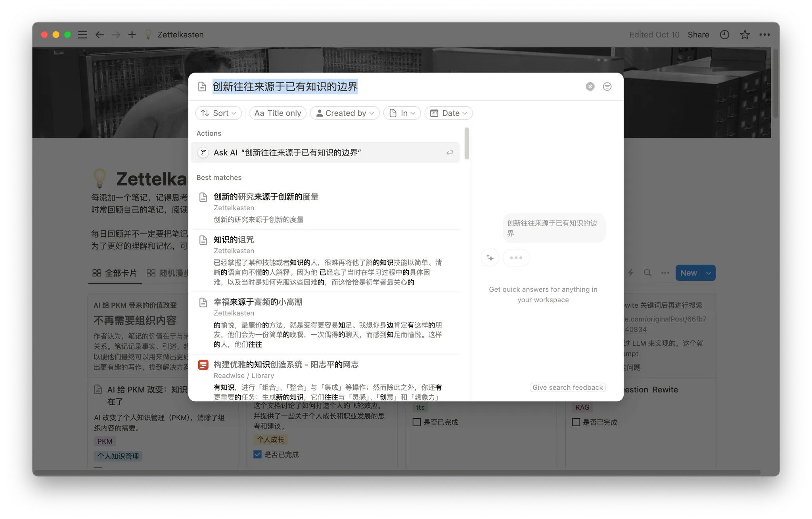Image resolution: width=812 pixels, height=519 pixels.
Task: Expand the Created by filter dropdown
Action: (x=345, y=113)
